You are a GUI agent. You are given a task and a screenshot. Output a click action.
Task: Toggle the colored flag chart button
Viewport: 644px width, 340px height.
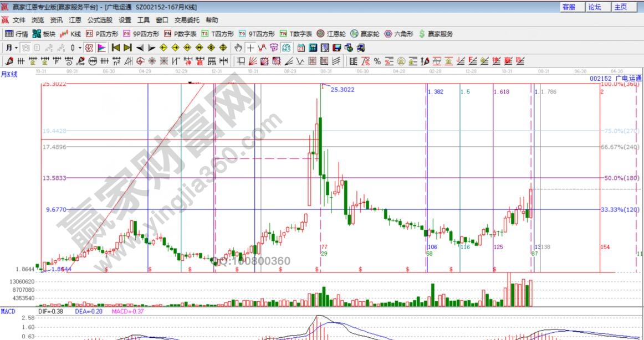(x=102, y=48)
